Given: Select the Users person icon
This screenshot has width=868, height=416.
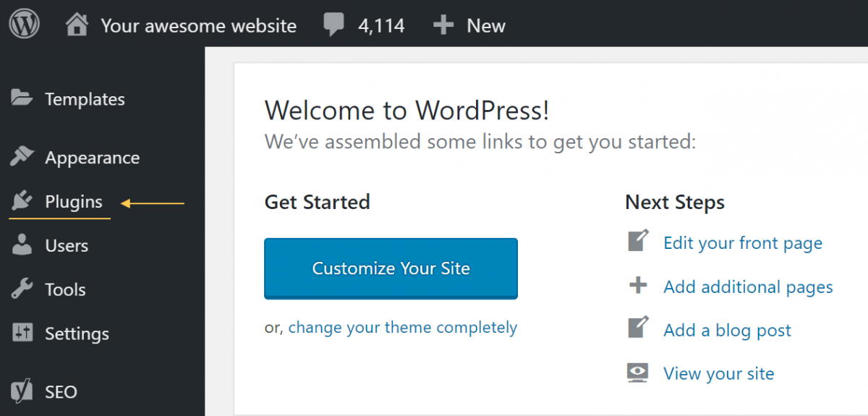Looking at the screenshot, I should 22,245.
